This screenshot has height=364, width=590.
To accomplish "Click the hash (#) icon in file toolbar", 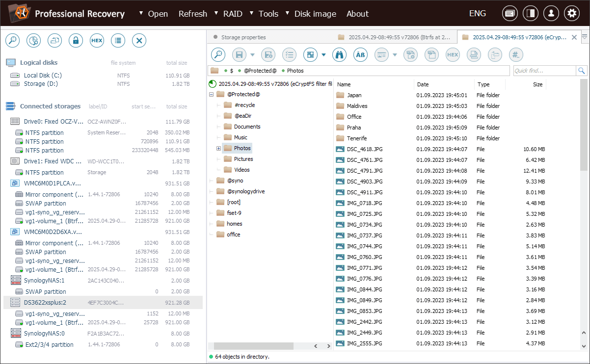I will point(516,55).
